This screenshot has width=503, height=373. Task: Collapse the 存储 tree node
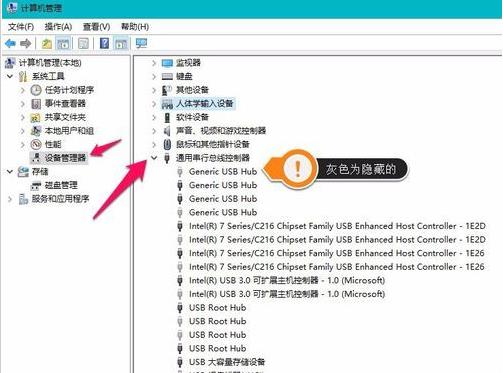point(10,172)
